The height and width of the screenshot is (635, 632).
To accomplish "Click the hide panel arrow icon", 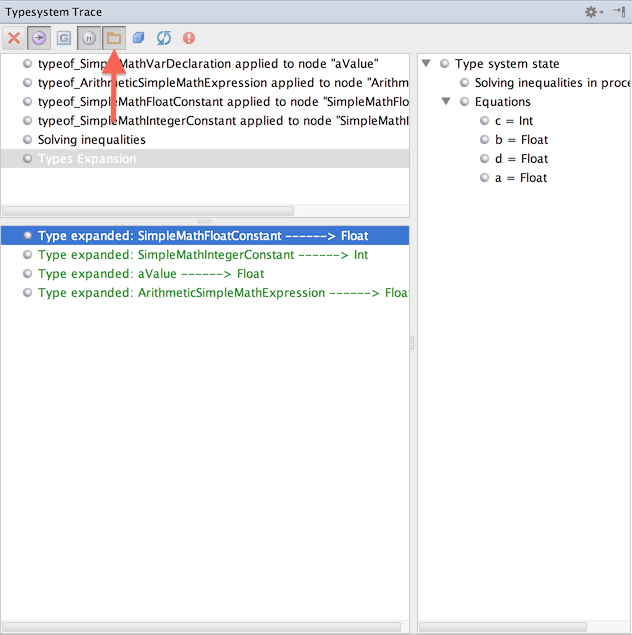I will (619, 12).
